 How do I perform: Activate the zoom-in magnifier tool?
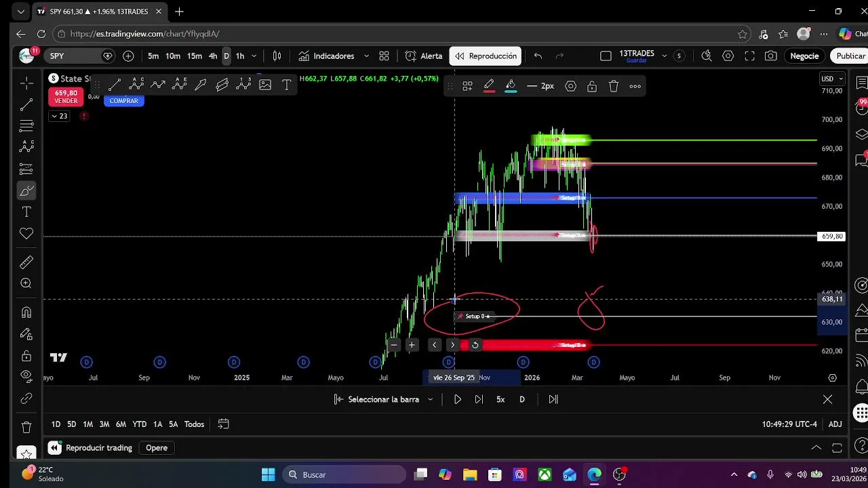[x=26, y=284]
